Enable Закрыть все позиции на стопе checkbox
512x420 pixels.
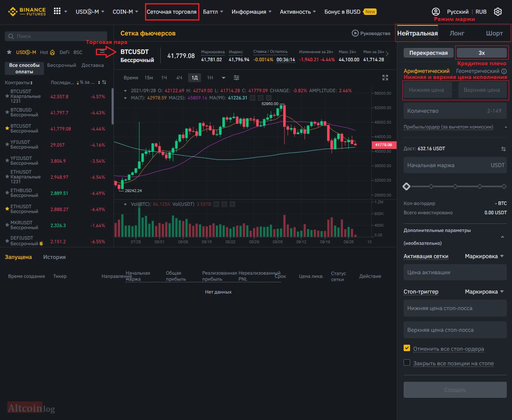click(x=407, y=363)
